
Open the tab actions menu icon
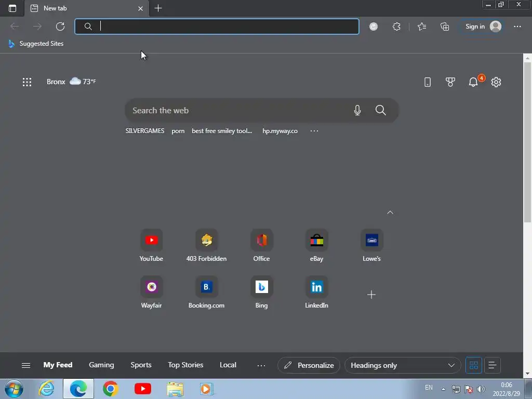(12, 8)
